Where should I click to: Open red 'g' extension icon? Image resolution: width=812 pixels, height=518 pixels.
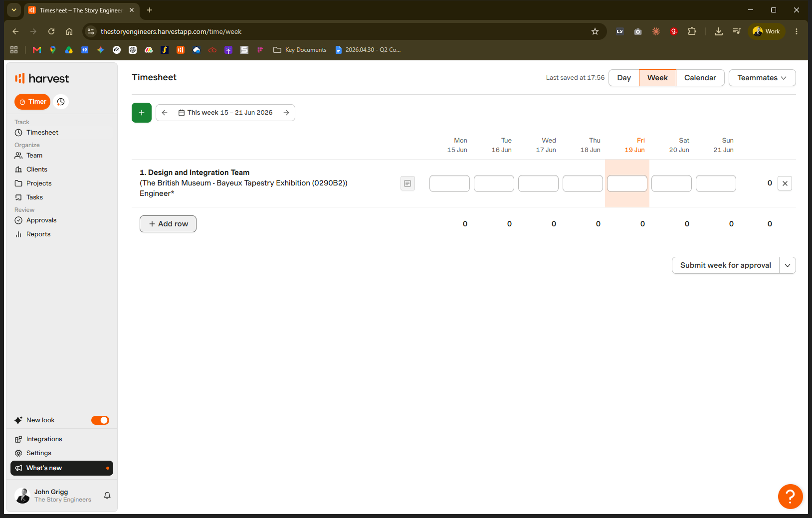point(674,31)
